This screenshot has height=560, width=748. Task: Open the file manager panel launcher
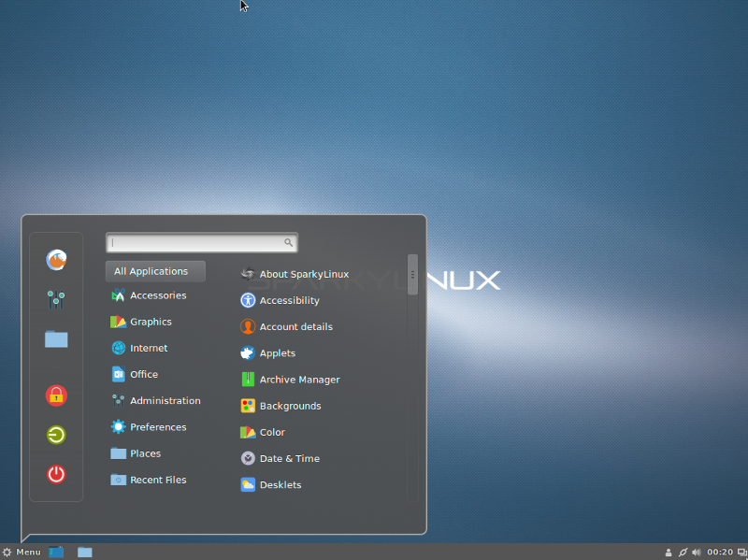coord(84,553)
